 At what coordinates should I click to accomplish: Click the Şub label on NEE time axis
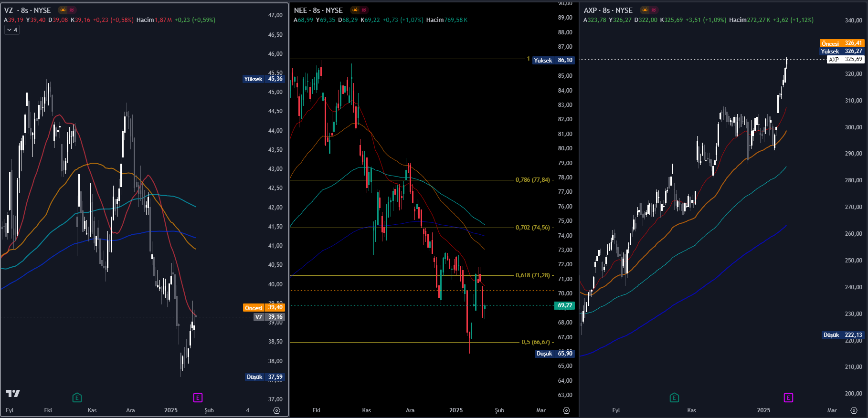tap(499, 410)
